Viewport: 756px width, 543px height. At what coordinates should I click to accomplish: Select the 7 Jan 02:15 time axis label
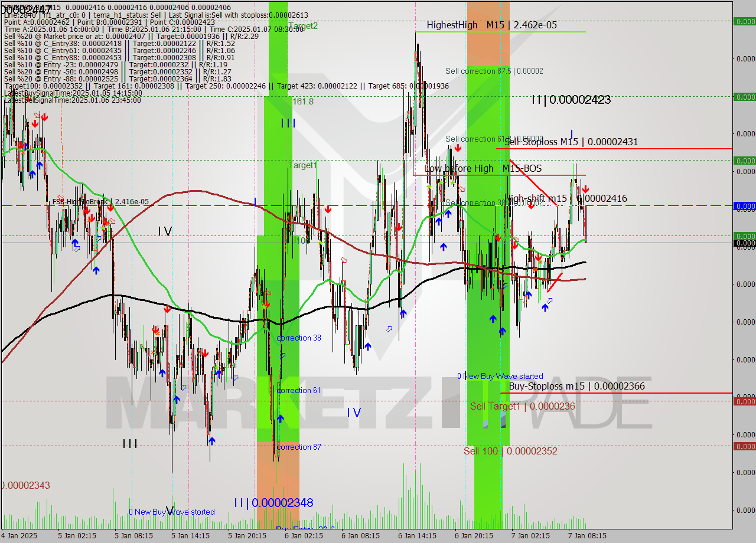(531, 536)
